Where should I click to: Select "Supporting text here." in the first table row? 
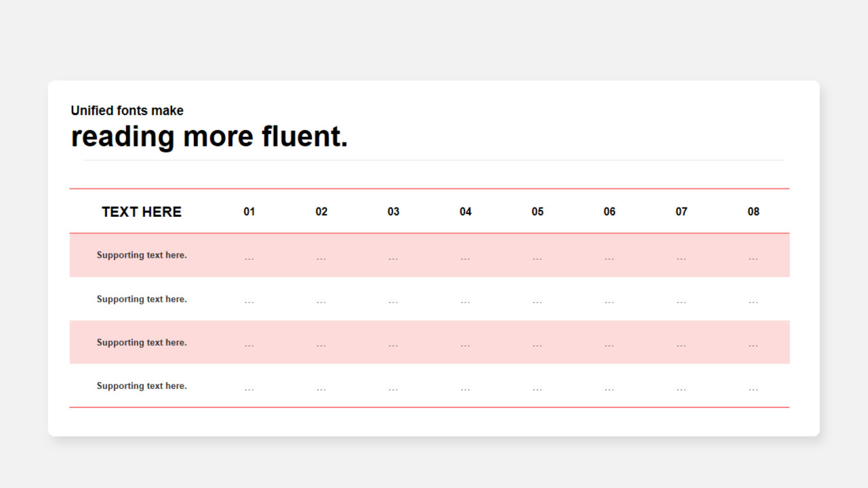142,256
